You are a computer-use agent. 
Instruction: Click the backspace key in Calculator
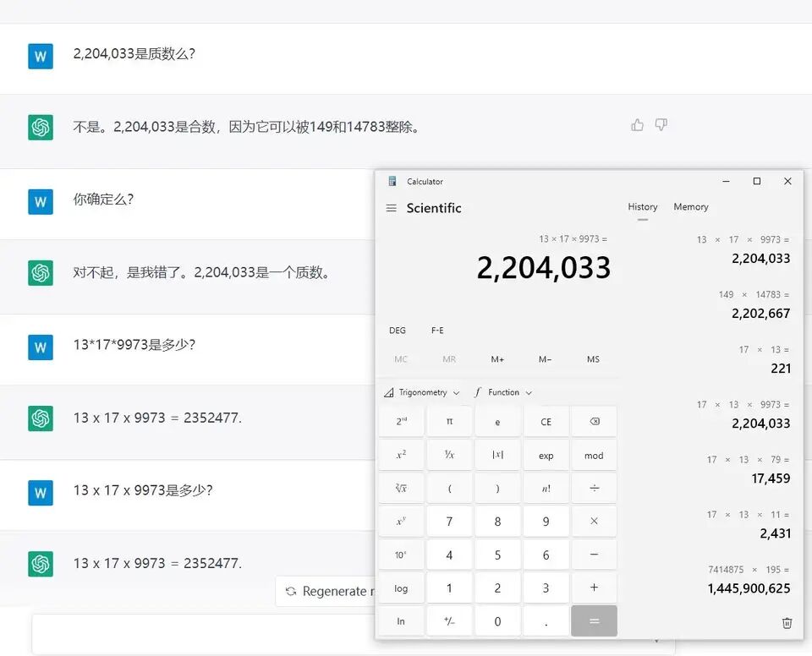(594, 422)
